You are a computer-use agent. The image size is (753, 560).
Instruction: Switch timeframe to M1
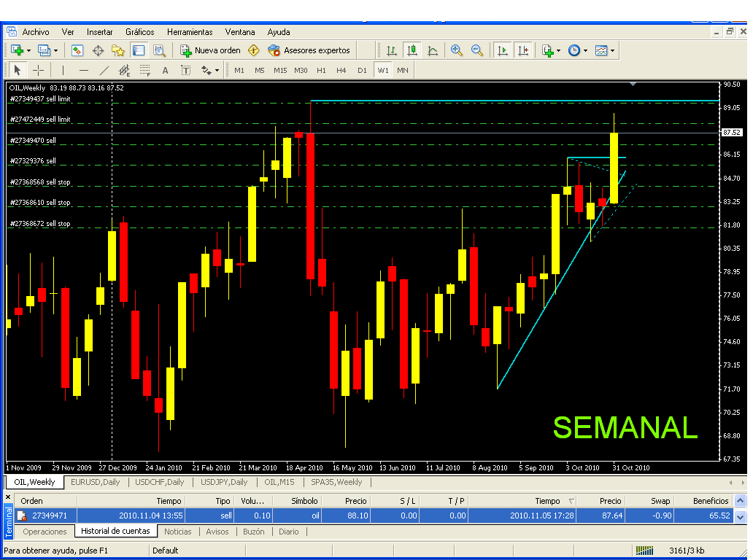click(x=239, y=71)
